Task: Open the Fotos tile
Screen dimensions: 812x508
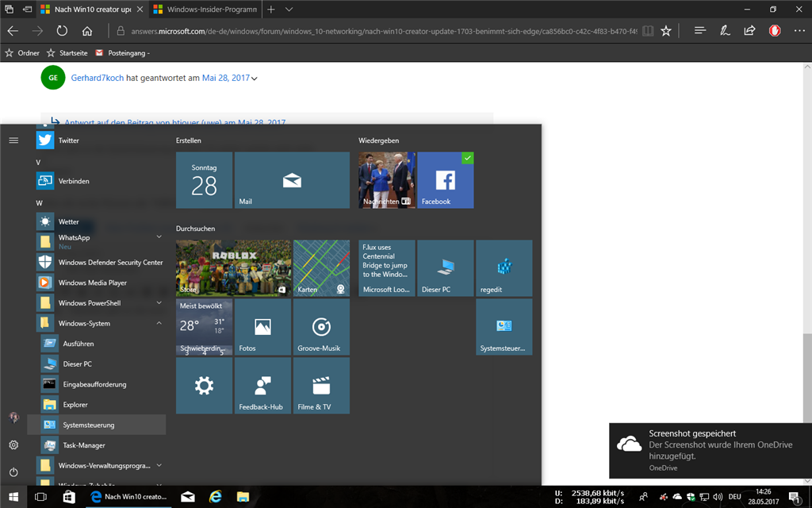Action: click(x=262, y=326)
